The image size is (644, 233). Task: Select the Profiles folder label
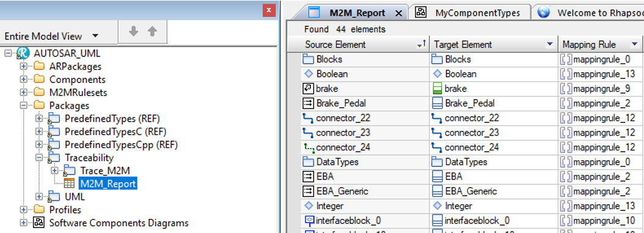pos(65,210)
